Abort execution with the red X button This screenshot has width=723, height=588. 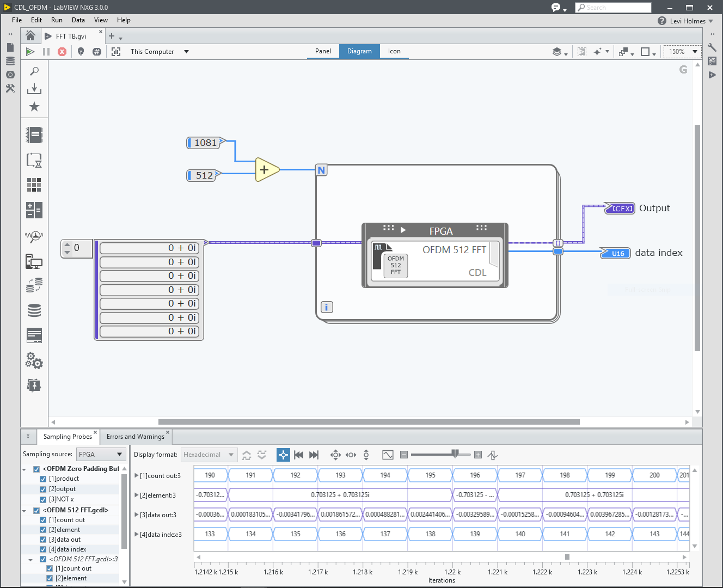click(x=62, y=52)
